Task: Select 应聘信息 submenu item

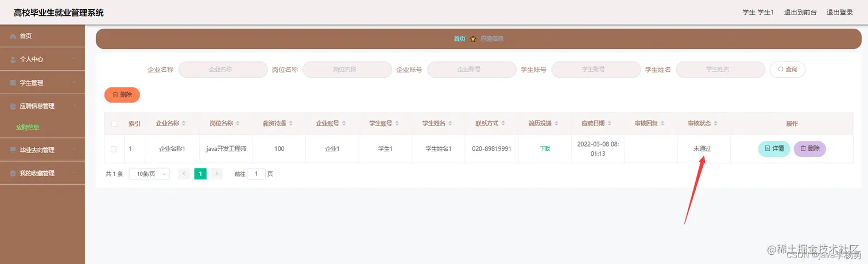Action: pos(42,128)
